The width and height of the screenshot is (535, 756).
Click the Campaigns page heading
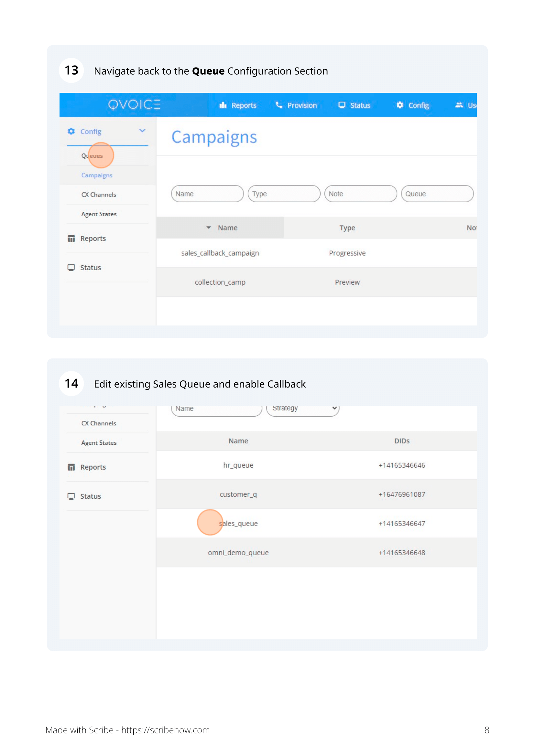point(214,137)
